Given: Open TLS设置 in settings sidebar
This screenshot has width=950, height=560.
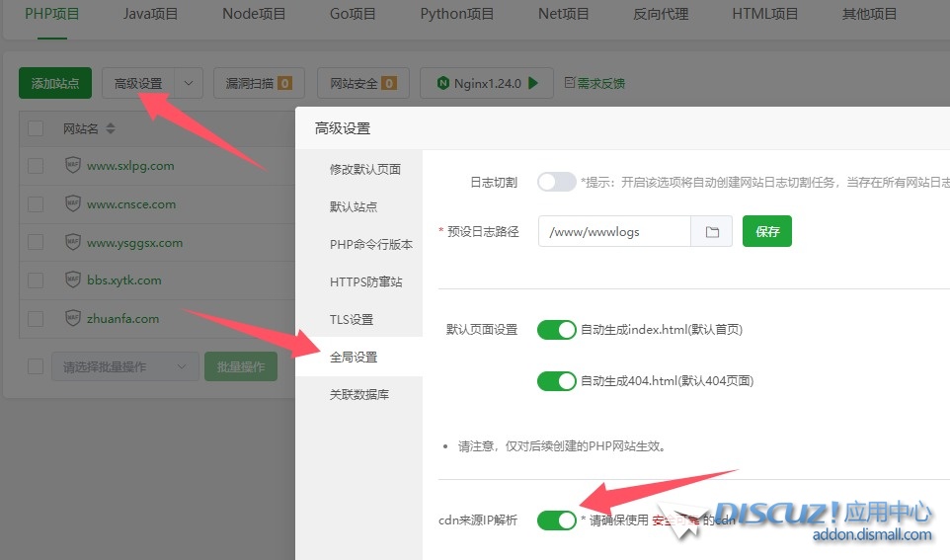Looking at the screenshot, I should (352, 319).
